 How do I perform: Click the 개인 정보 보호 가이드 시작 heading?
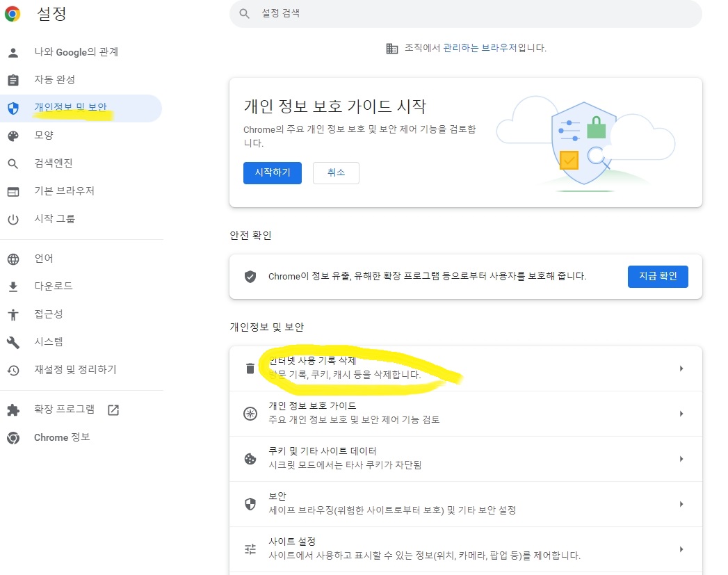[x=334, y=107]
